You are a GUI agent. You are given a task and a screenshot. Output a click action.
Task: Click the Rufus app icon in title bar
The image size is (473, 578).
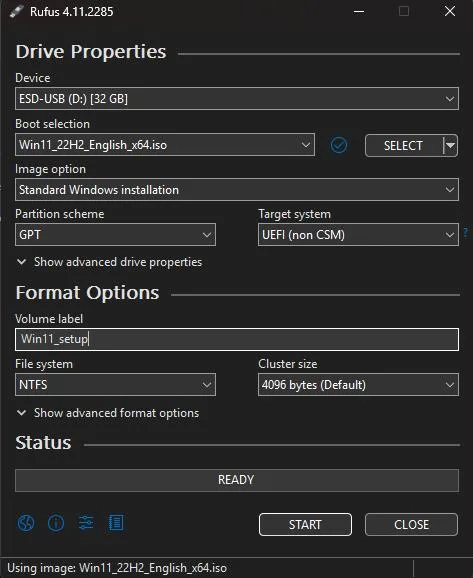[x=16, y=11]
